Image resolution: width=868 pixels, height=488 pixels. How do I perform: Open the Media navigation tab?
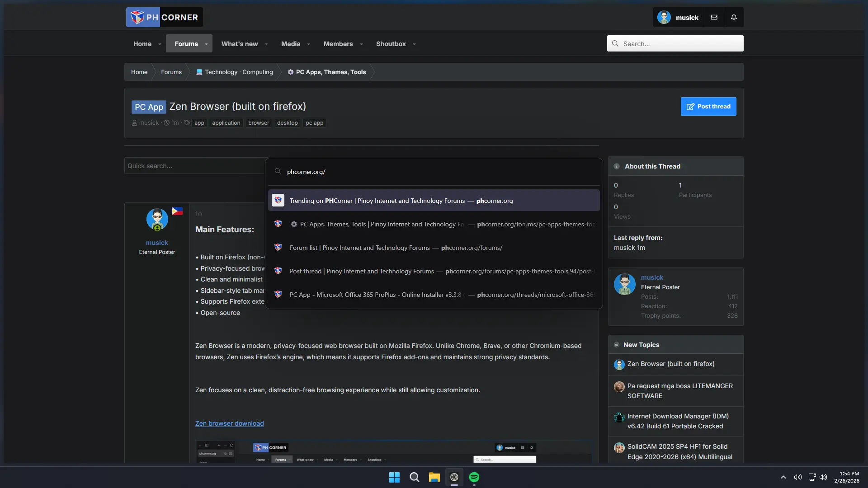click(291, 44)
